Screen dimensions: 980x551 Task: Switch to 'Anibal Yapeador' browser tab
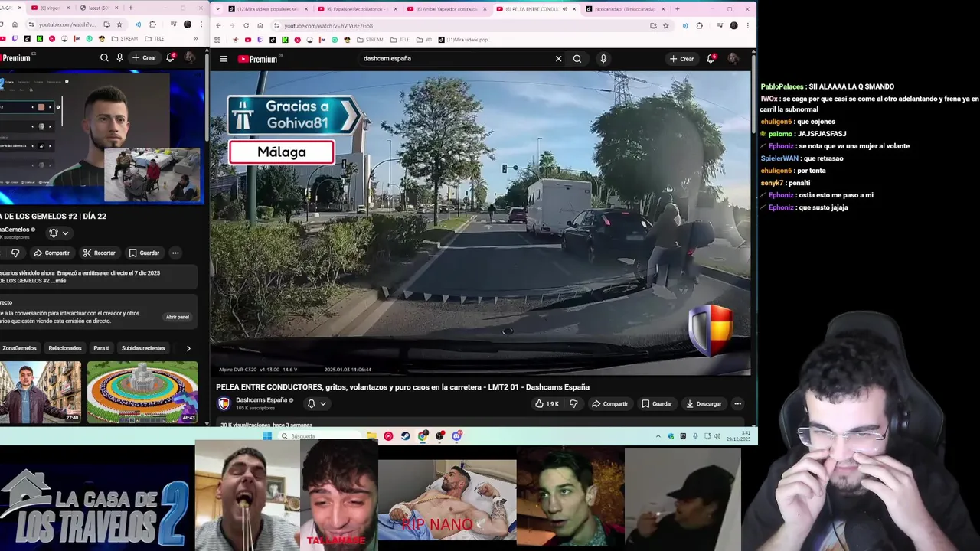[x=448, y=9]
